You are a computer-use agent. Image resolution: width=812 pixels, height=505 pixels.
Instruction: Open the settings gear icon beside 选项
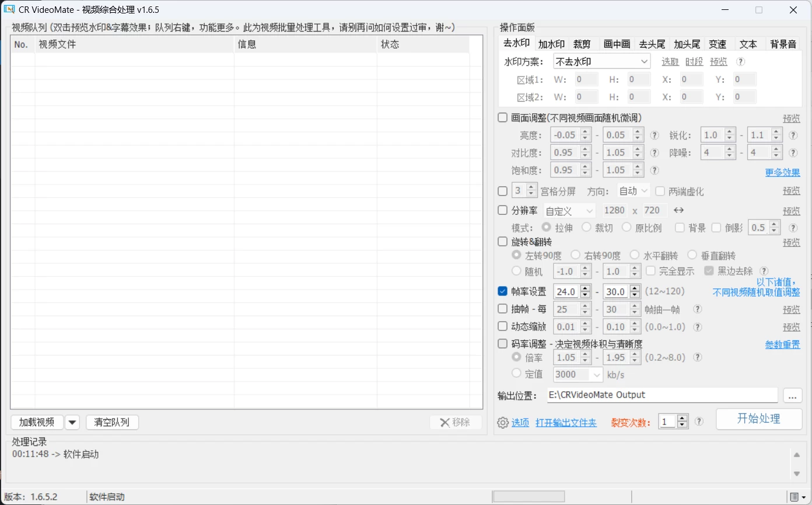[502, 423]
